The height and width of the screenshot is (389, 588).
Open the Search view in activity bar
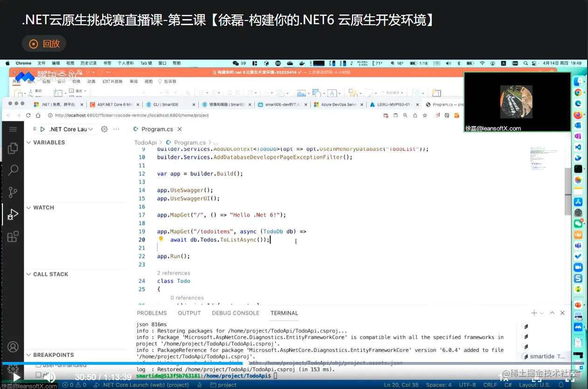(13, 170)
